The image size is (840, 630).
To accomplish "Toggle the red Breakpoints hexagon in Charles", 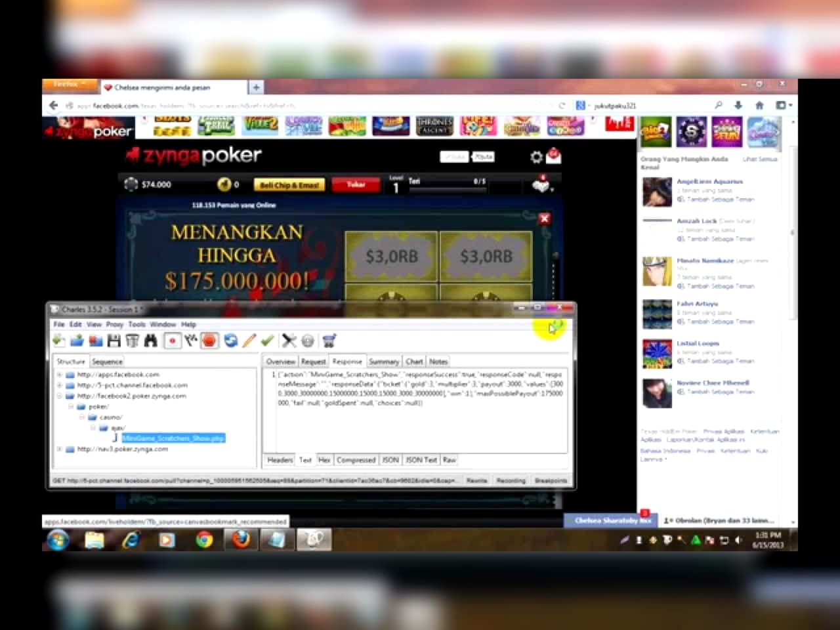I will (209, 341).
